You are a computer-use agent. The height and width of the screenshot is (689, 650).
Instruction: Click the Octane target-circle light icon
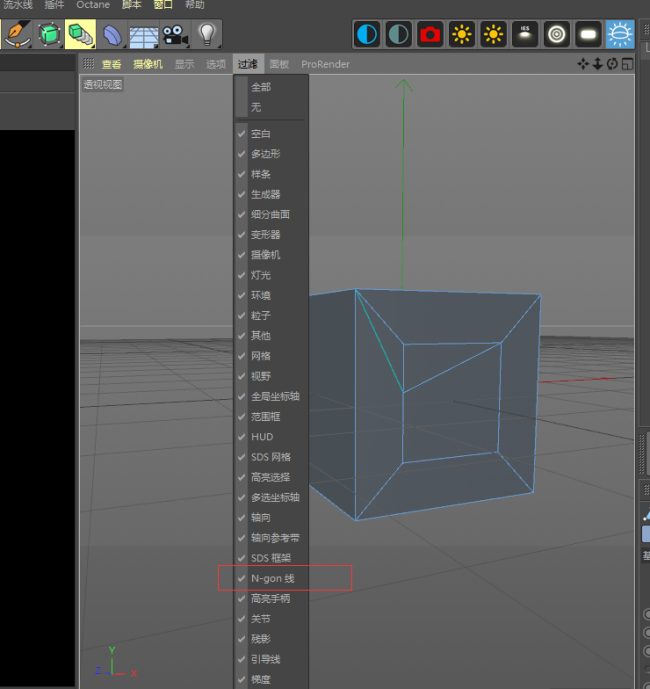pos(557,35)
